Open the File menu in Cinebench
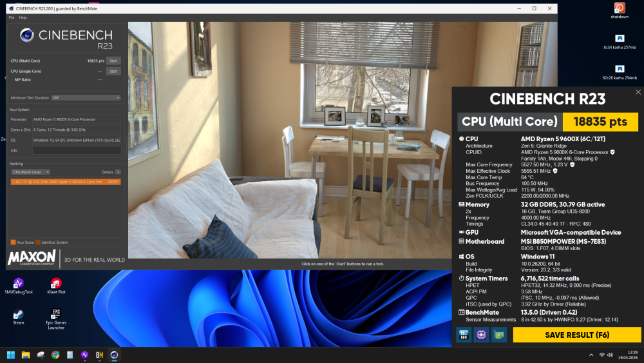Screen dimensions: 644x363 (12, 17)
